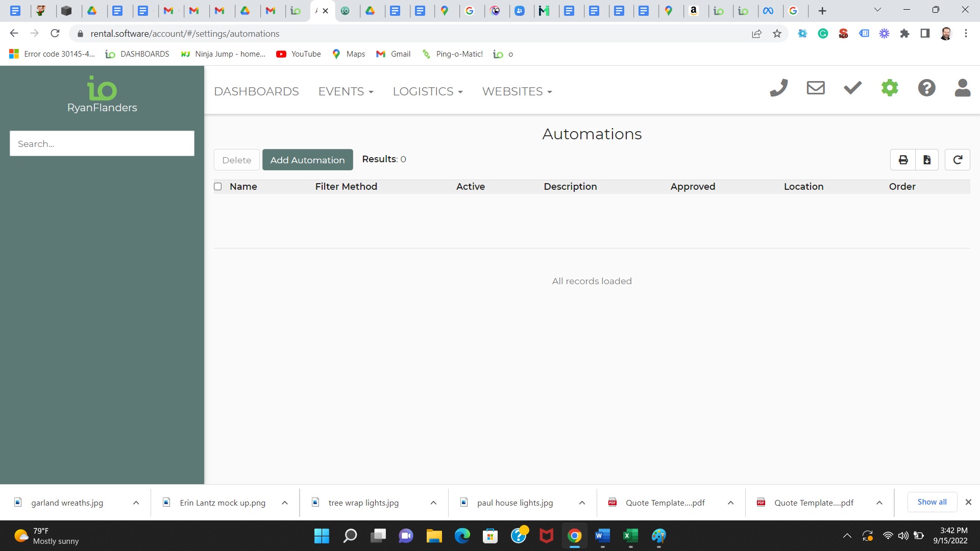This screenshot has height=551, width=980.
Task: Open the envelope messages icon
Action: tap(816, 88)
